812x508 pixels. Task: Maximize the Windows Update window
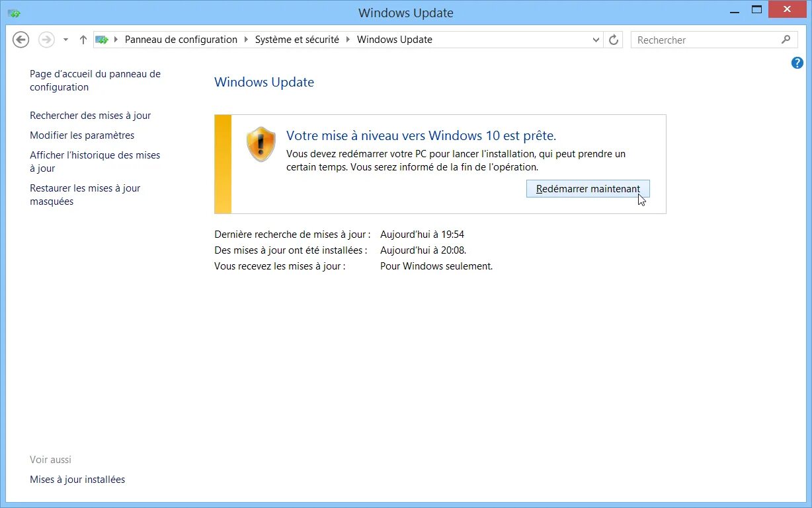757,10
